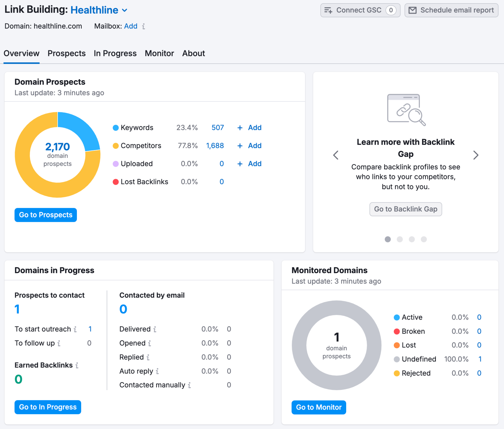Open the Monitor tab
The image size is (504, 429).
click(x=159, y=53)
